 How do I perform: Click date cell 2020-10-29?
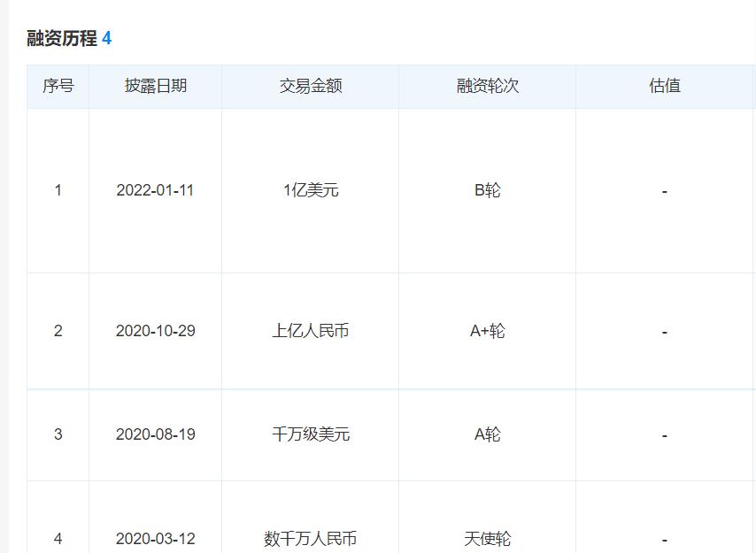(x=155, y=331)
